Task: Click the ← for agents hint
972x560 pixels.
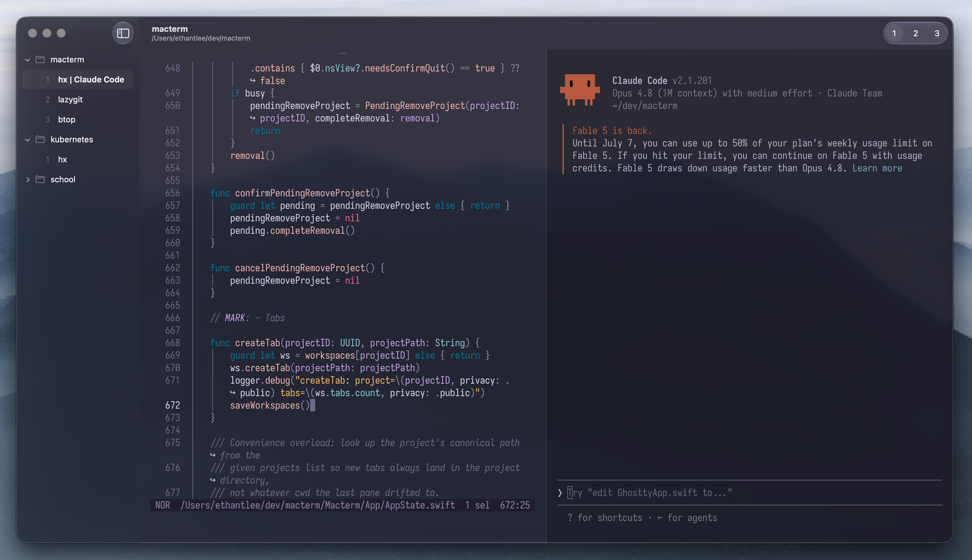Action: tap(687, 518)
